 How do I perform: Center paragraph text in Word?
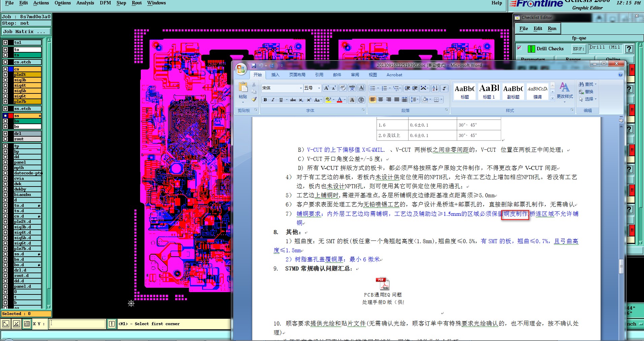[x=381, y=100]
